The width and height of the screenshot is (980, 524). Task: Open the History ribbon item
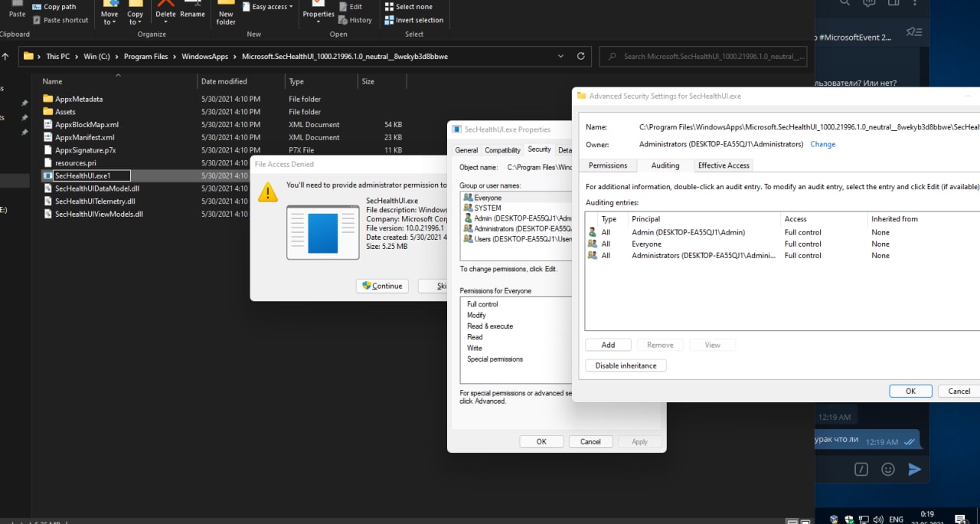[354, 20]
